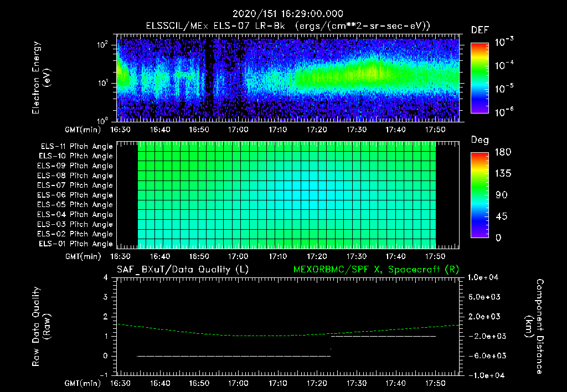This screenshot has width=567, height=392.
Task: Click 16:50 on the data quality time axis
Action: tap(199, 383)
